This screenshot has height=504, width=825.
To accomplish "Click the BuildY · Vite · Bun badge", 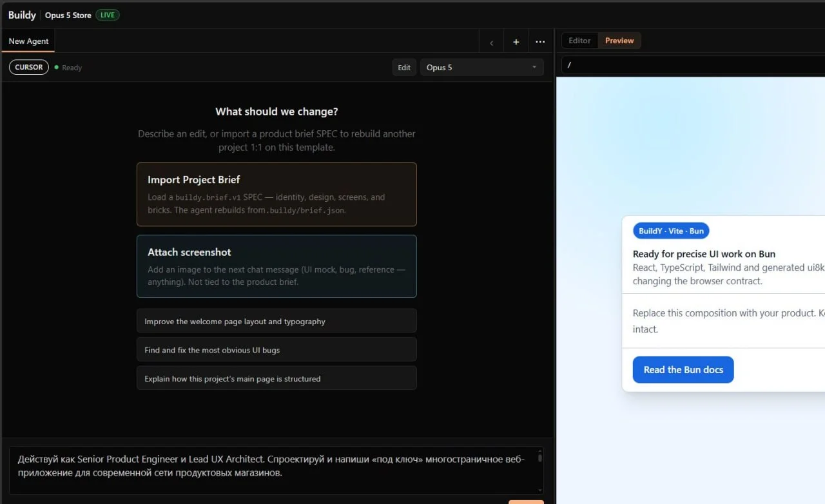I will tap(671, 231).
